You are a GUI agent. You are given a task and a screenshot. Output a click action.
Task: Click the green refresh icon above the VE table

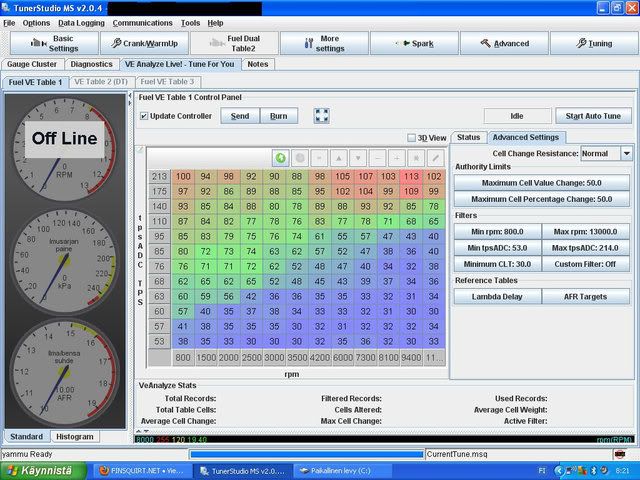pos(281,158)
